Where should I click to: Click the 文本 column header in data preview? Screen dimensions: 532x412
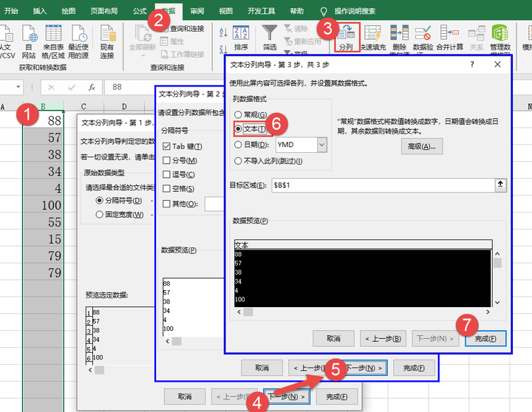coord(363,245)
